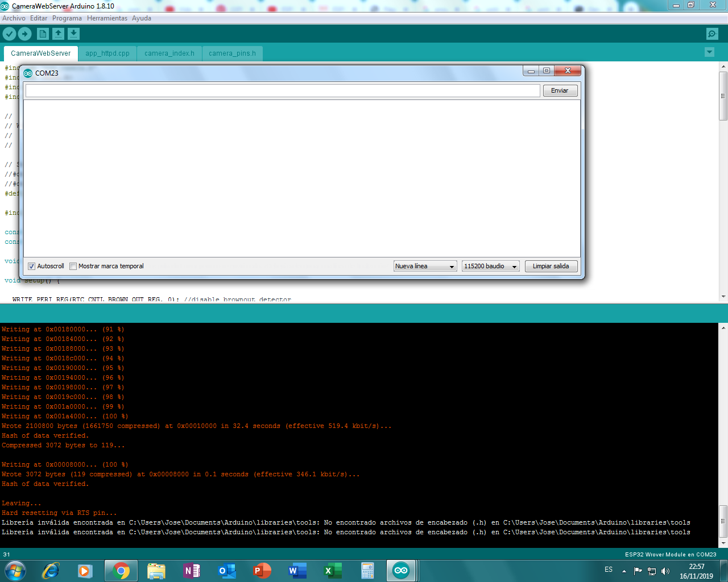728x582 pixels.
Task: Click the Limpiar salida button
Action: click(551, 266)
